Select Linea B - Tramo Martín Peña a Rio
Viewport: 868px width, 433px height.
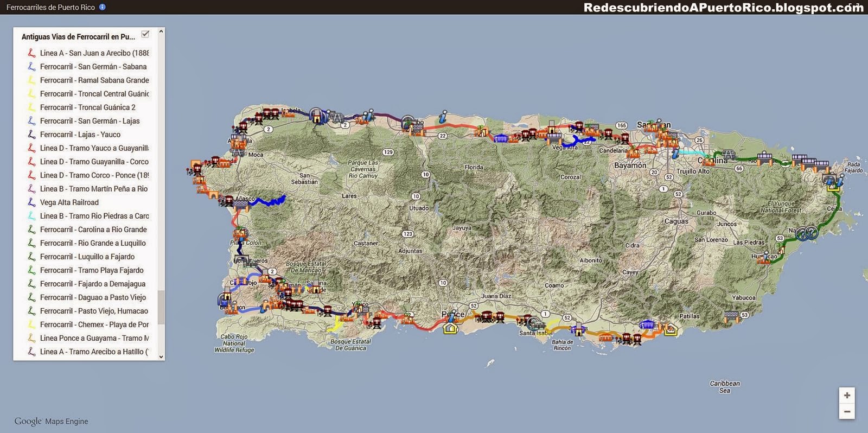tap(94, 189)
